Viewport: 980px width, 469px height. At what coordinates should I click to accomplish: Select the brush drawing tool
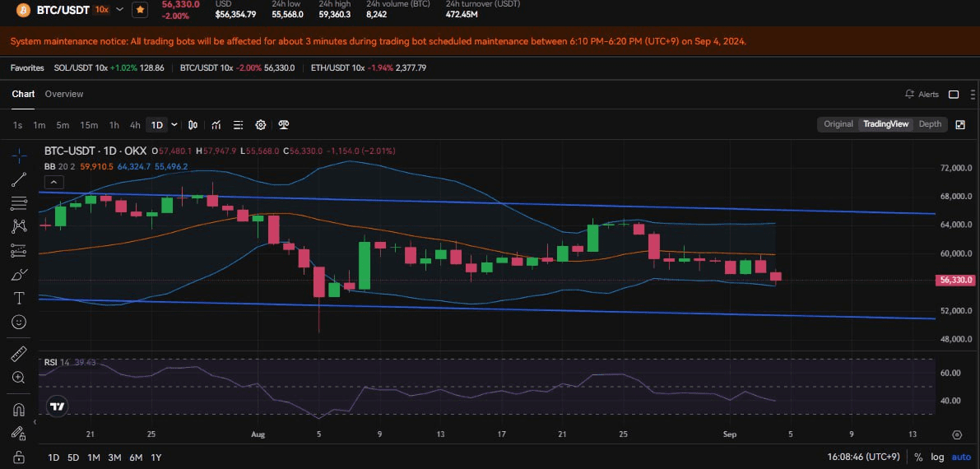(19, 275)
